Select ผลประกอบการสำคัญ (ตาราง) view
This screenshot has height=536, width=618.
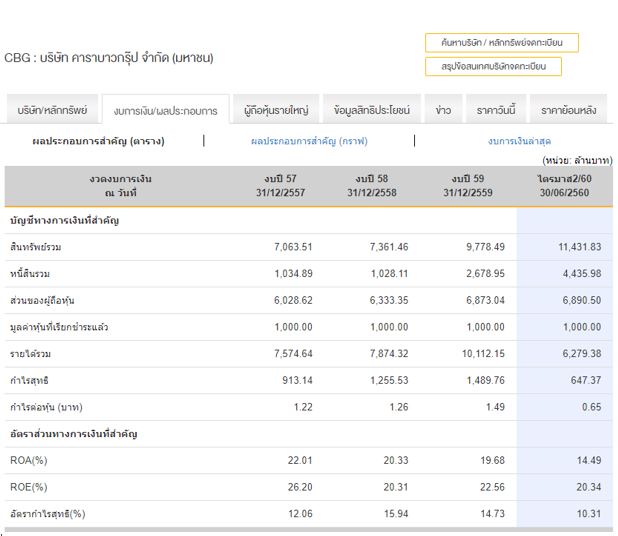[x=98, y=141]
